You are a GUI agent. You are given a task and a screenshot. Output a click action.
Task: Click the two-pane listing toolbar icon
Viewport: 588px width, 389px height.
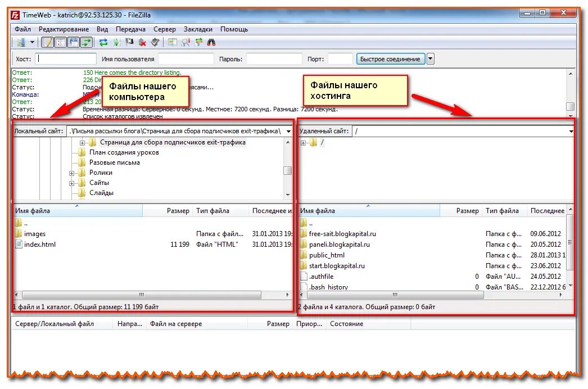[173, 42]
